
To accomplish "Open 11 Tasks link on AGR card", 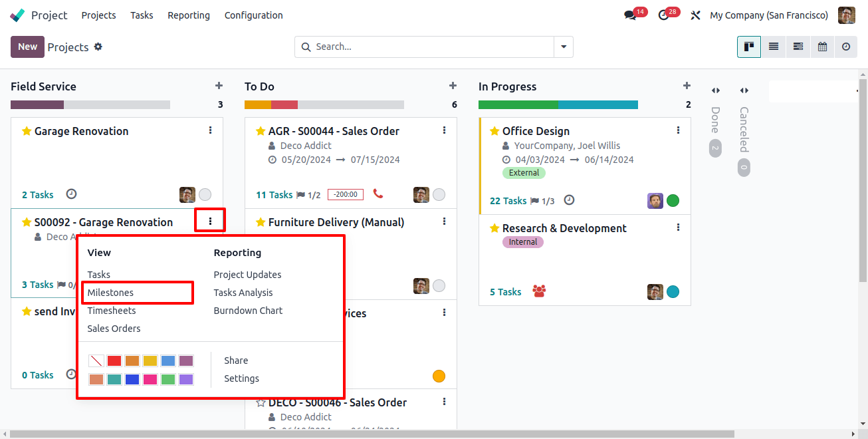I will pyautogui.click(x=274, y=195).
